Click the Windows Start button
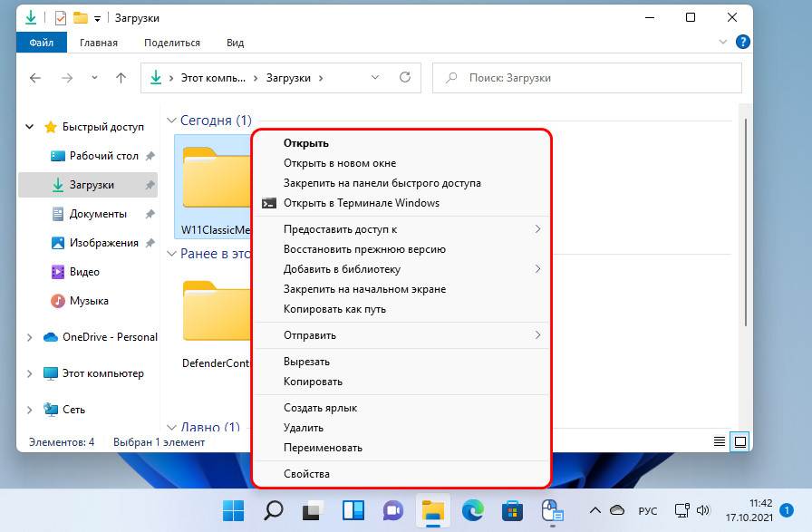 coord(233,510)
